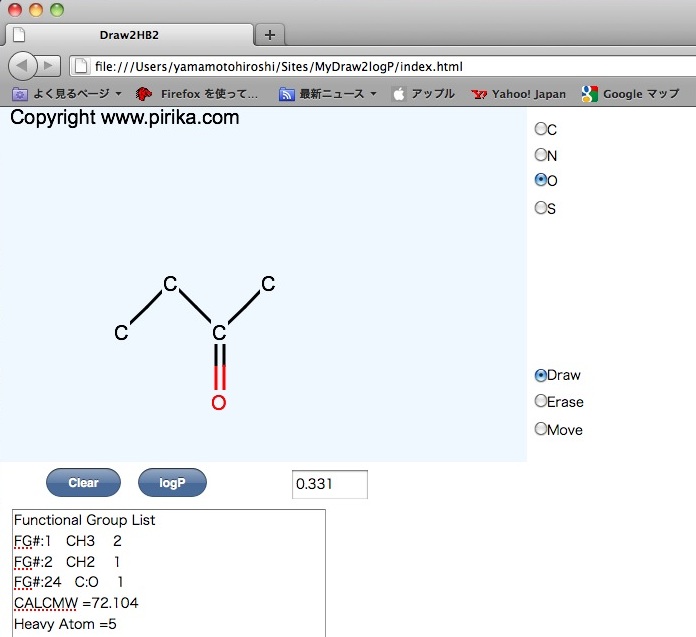
Task: Click the 'FG#:2 CH2 1' row
Action: click(67, 562)
